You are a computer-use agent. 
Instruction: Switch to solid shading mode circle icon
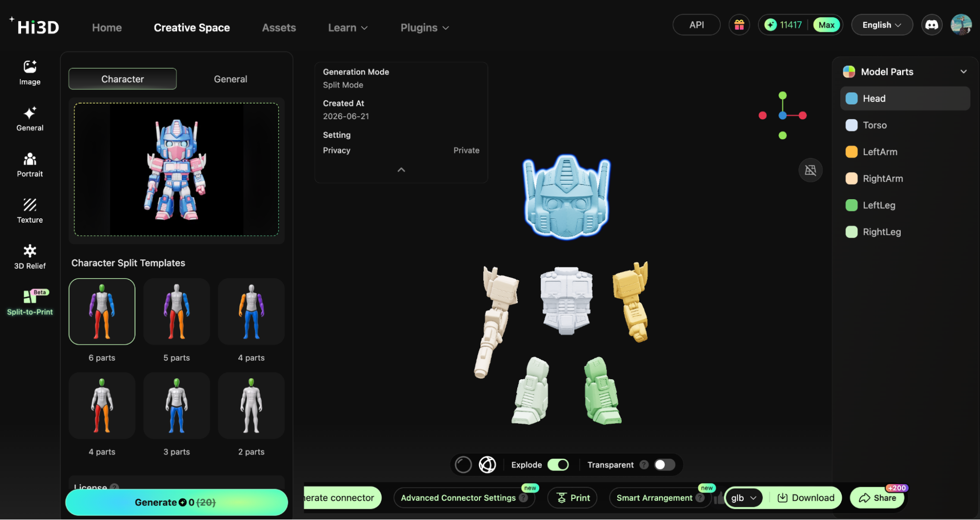point(463,465)
